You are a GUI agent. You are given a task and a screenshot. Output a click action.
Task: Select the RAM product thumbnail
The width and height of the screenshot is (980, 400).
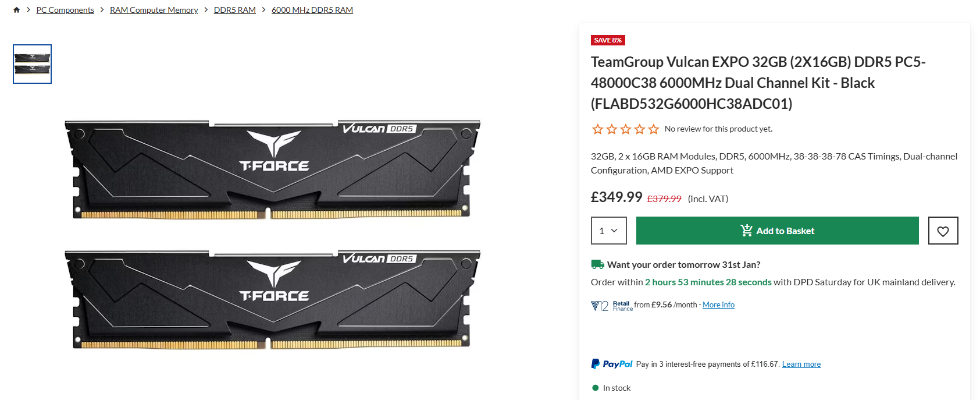33,64
